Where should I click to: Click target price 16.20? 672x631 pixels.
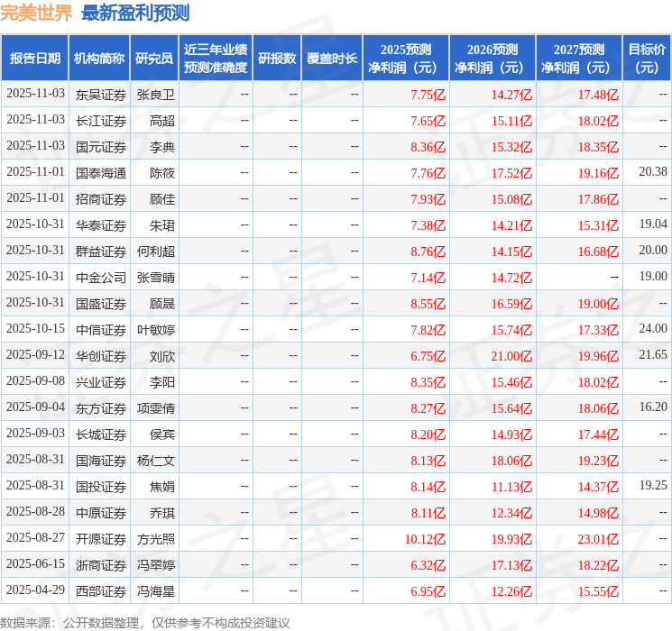pos(653,407)
